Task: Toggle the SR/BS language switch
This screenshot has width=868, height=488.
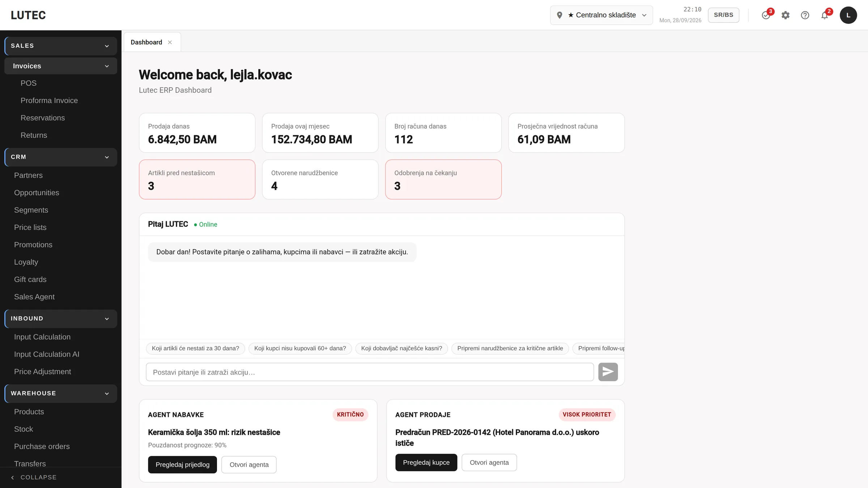Action: click(x=724, y=15)
